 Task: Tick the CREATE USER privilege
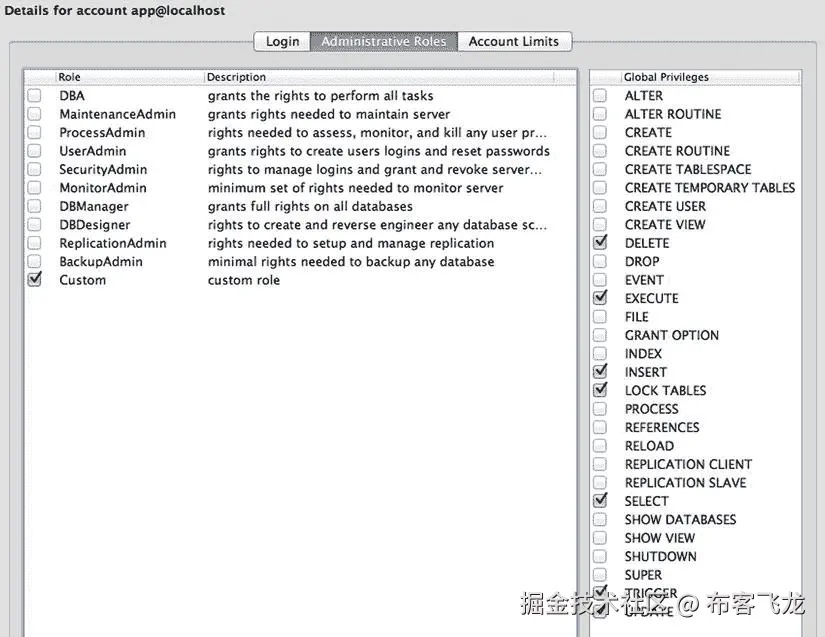(600, 206)
